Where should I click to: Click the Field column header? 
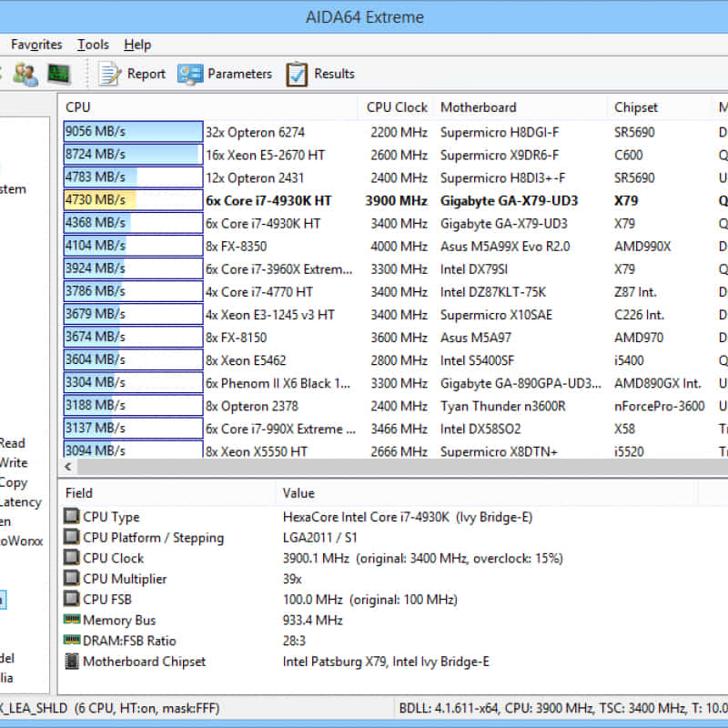(167, 493)
